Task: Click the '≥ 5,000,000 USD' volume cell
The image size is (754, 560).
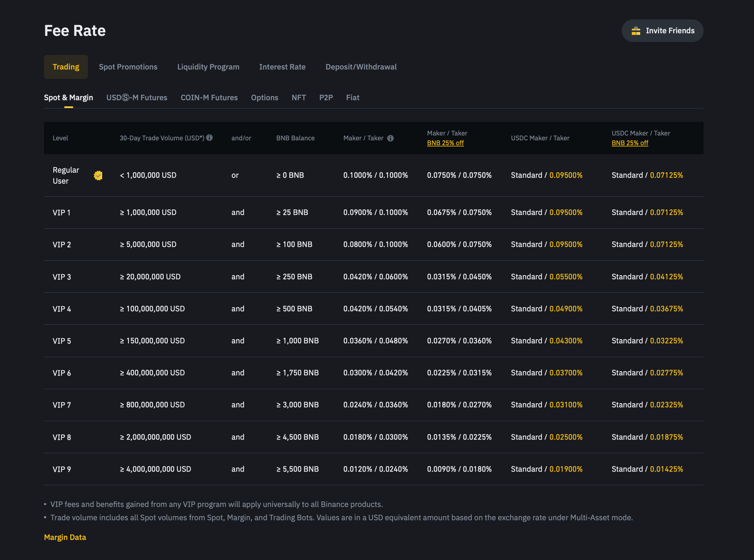Action: coord(148,244)
